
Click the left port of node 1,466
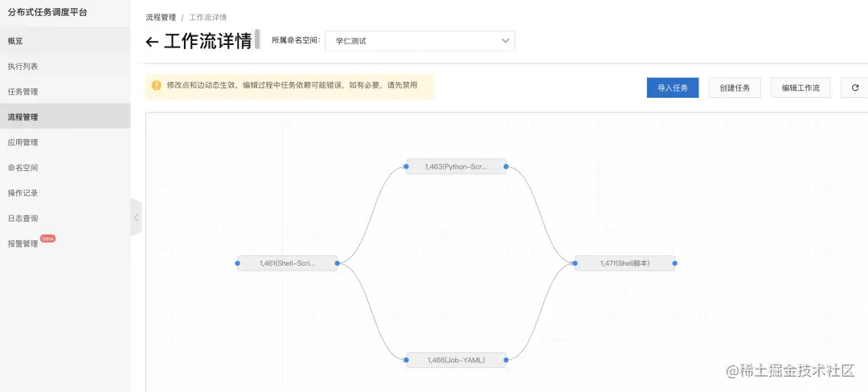coord(407,360)
